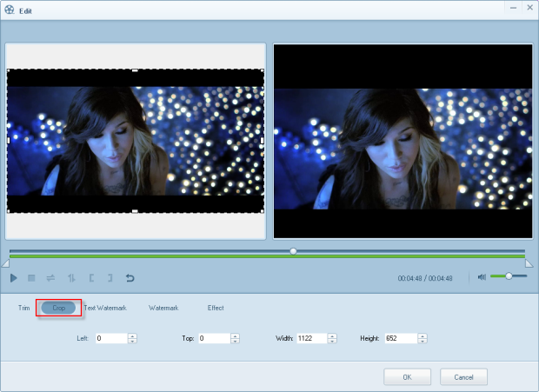Screen dimensions: 539x392
Task: Open the Text Watermark tab
Action: [105, 308]
